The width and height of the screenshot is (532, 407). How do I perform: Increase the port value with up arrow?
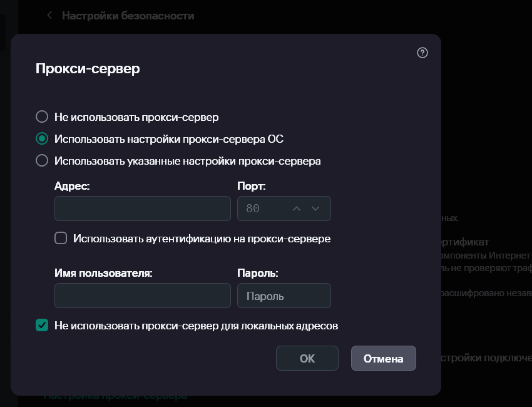pos(297,209)
